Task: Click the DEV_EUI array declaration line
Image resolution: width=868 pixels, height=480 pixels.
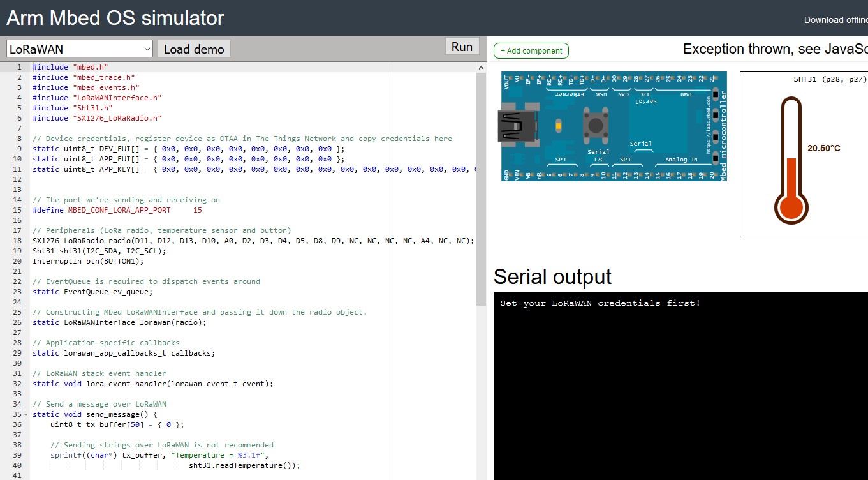Action: (188, 149)
